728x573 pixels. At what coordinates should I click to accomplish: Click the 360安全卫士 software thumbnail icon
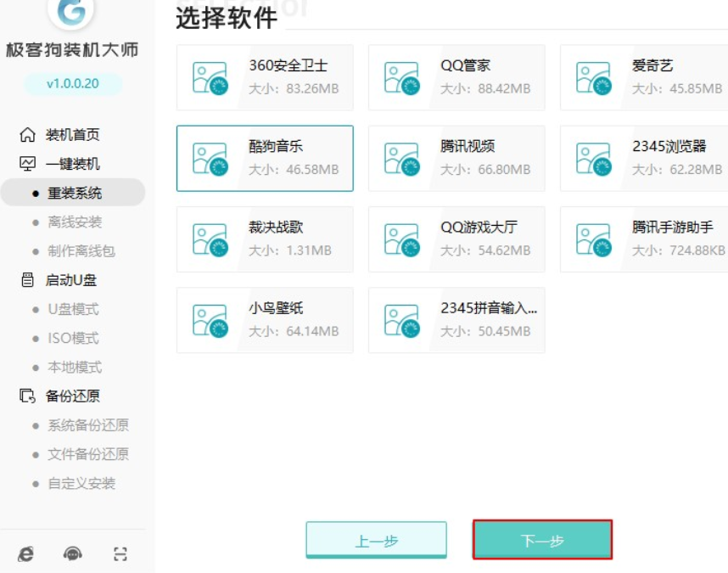[x=209, y=77]
